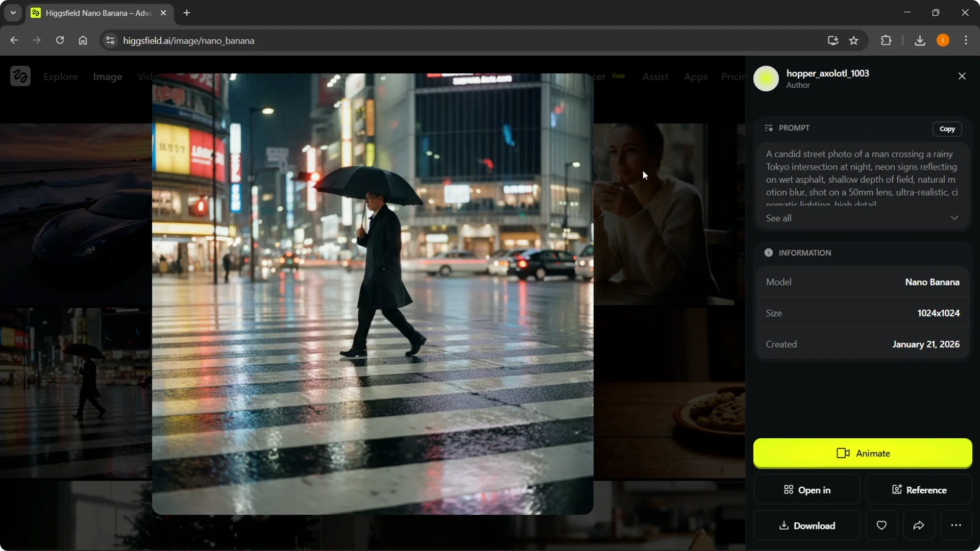Click the Higgsfield logo icon
This screenshot has height=551, width=980.
tap(20, 76)
